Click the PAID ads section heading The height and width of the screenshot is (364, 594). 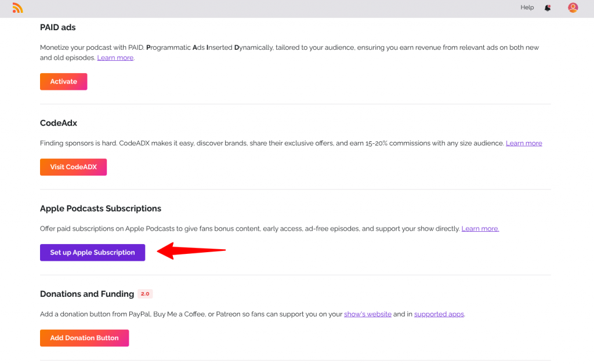click(x=58, y=27)
